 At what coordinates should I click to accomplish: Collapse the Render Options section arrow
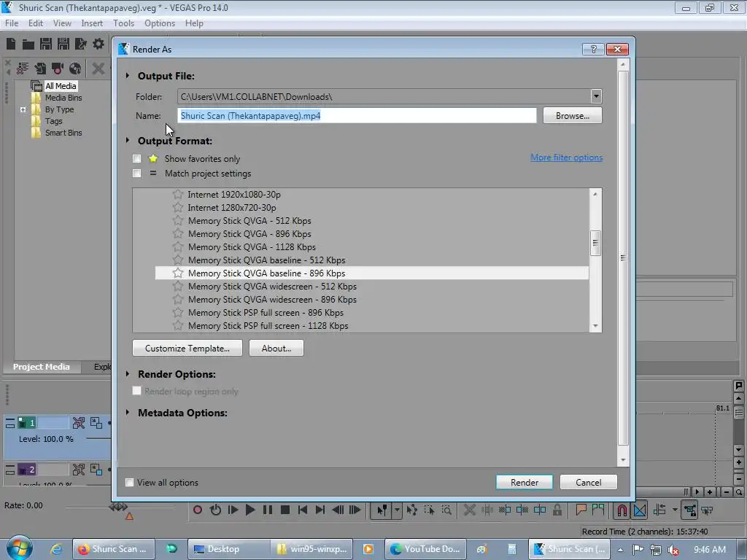click(x=128, y=374)
